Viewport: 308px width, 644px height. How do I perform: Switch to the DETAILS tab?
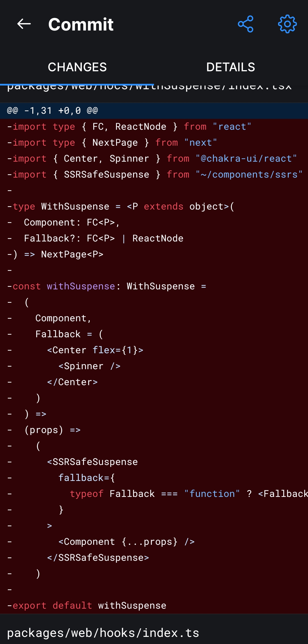231,67
